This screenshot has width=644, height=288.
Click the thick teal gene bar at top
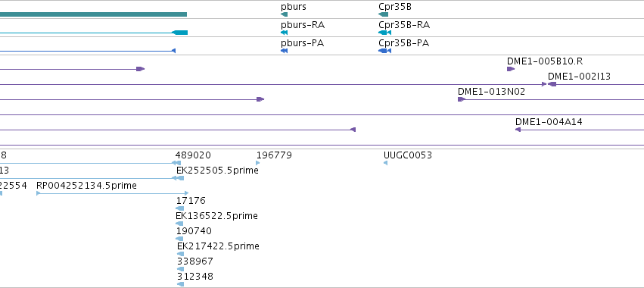[x=93, y=14]
